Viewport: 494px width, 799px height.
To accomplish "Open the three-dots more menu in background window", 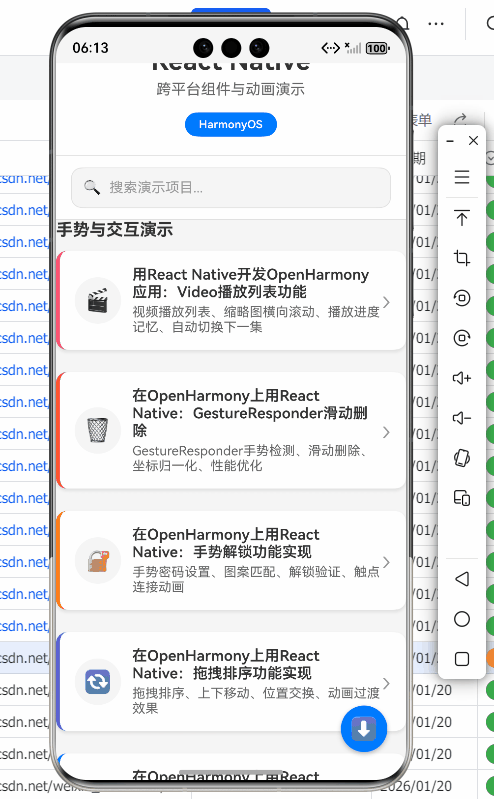I will coord(436,23).
